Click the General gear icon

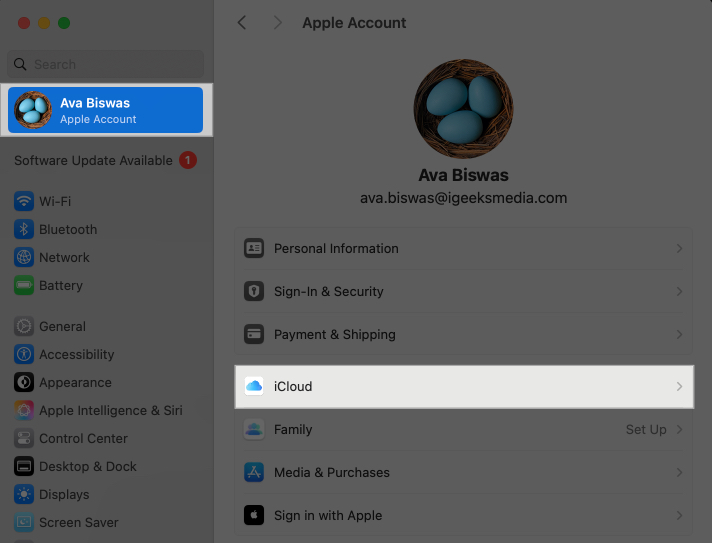pyautogui.click(x=24, y=326)
